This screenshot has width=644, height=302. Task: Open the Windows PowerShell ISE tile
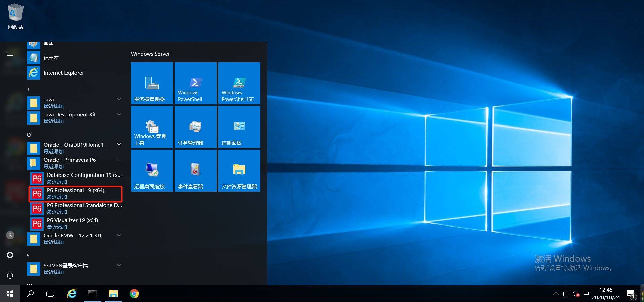(239, 83)
